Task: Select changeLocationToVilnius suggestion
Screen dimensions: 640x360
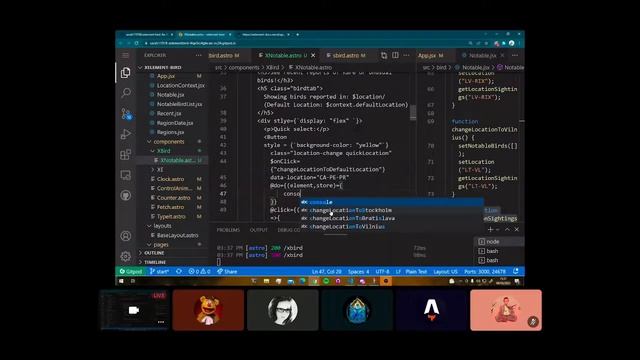Action: pyautogui.click(x=392, y=227)
